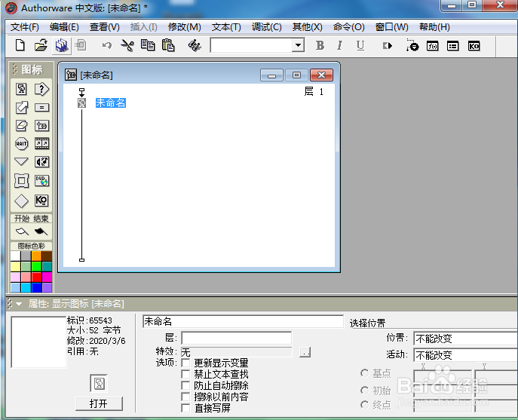Open the 活动 dropdown

tap(465, 355)
